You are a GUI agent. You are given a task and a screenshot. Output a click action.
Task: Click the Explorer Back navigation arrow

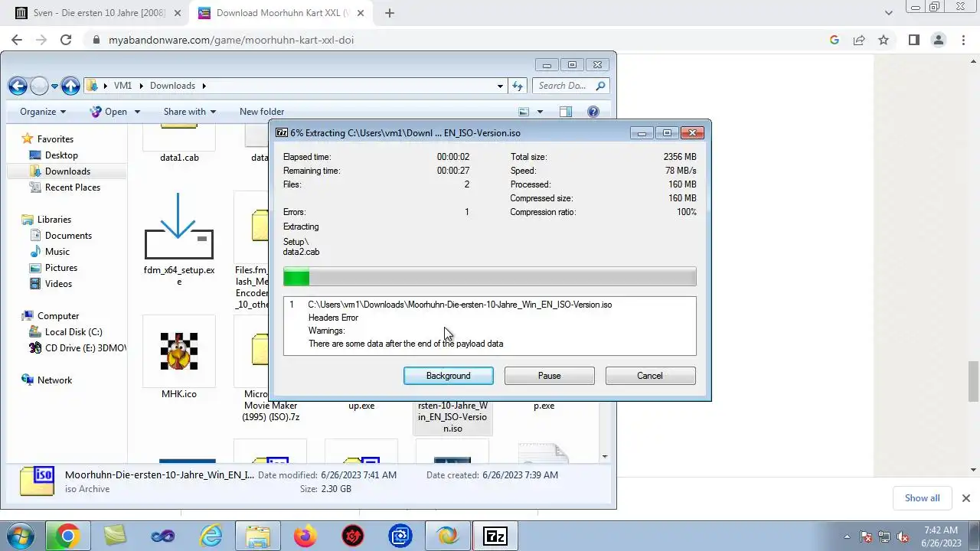(x=18, y=86)
